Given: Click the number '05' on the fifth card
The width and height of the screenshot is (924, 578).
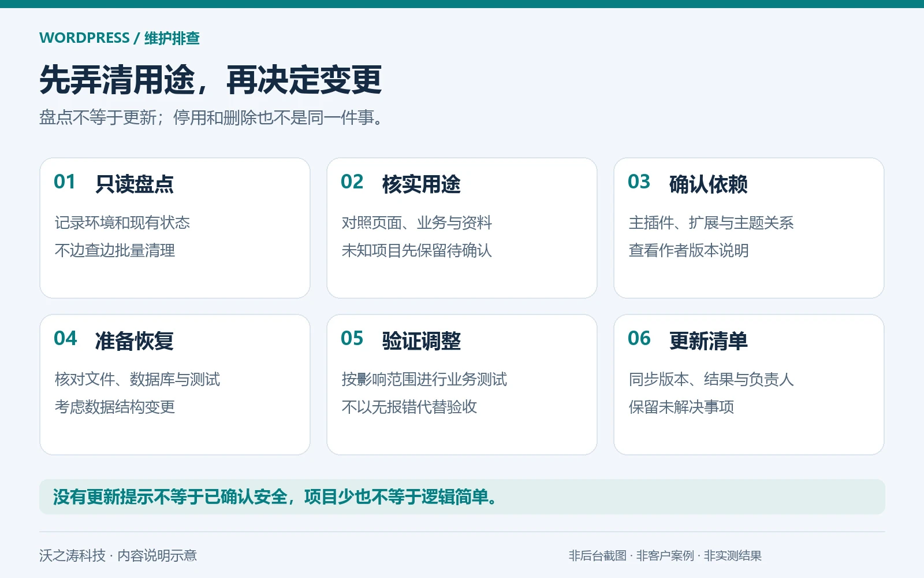Looking at the screenshot, I should pos(352,339).
